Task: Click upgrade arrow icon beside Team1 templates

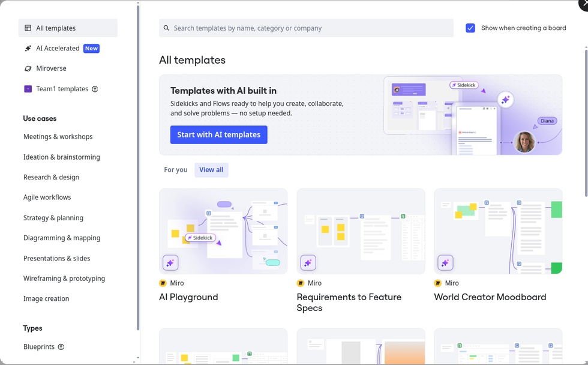Action: point(95,89)
